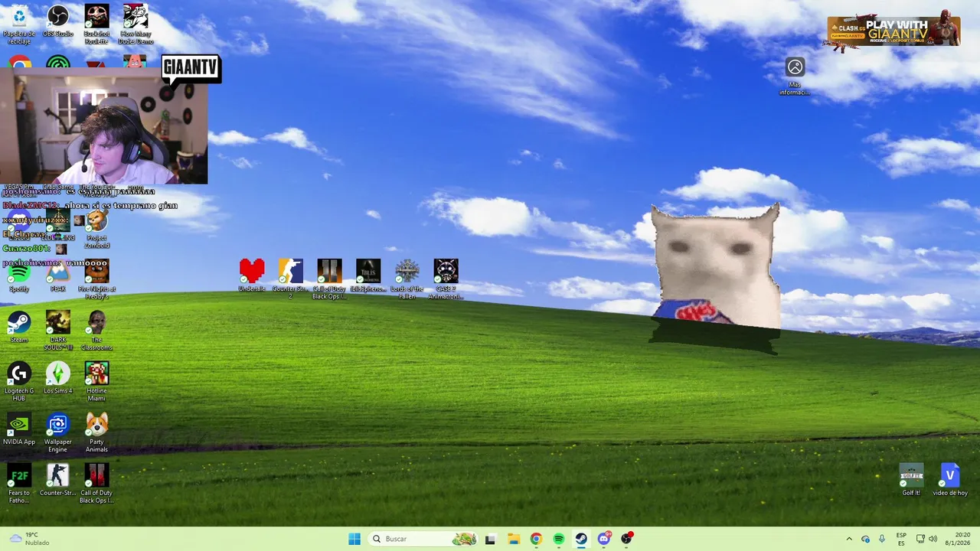Select Five Nights at Freddy's shortcut
This screenshot has height=551, width=980.
tap(96, 279)
